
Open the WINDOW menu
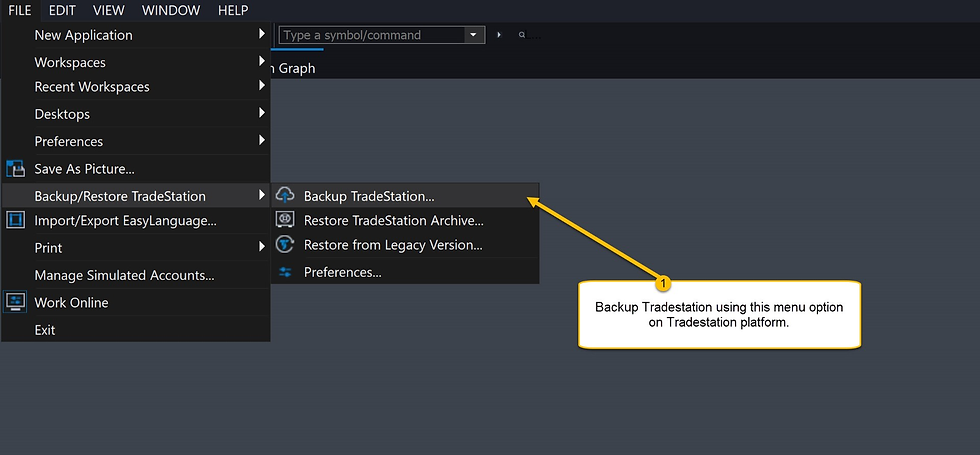coord(171,10)
